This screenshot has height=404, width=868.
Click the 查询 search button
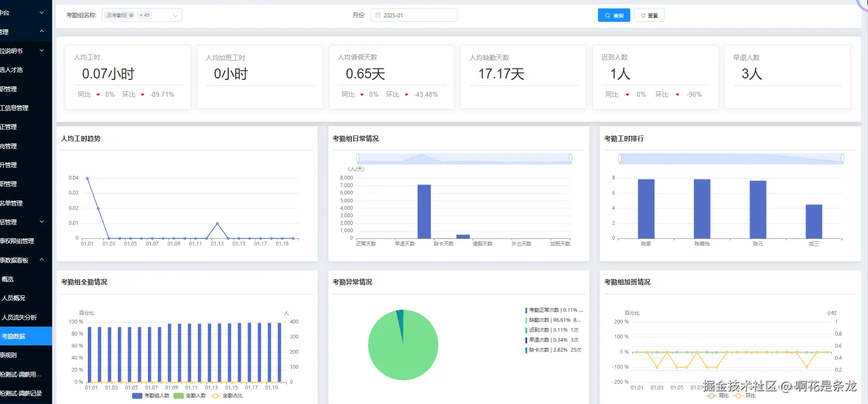[x=614, y=15]
